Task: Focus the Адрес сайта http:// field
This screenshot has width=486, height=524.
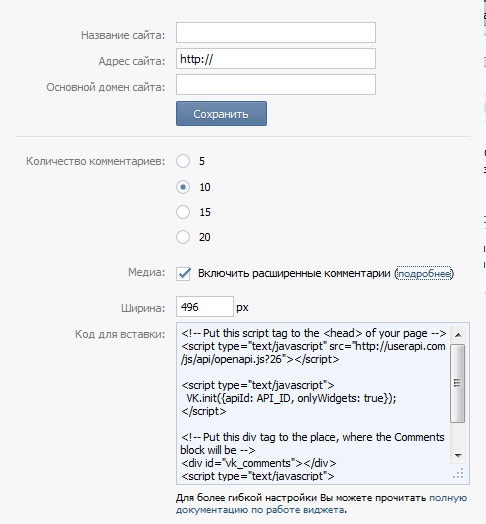Action: (276, 58)
